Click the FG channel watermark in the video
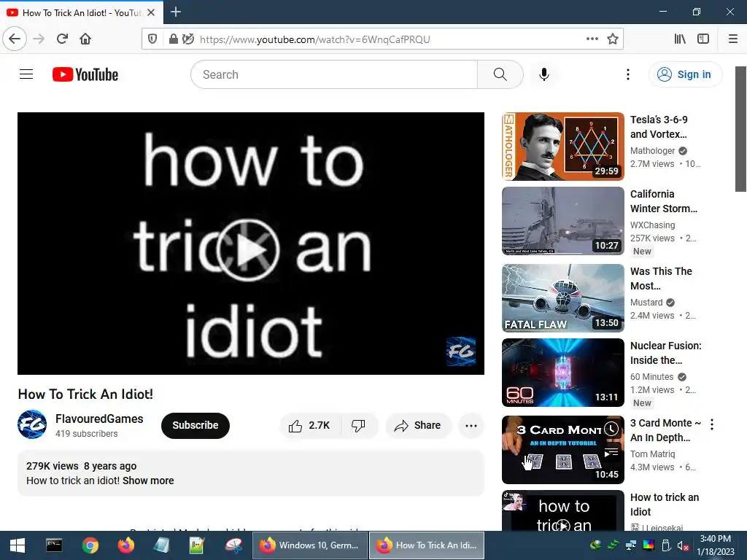Viewport: 747px width, 560px height. point(461,351)
